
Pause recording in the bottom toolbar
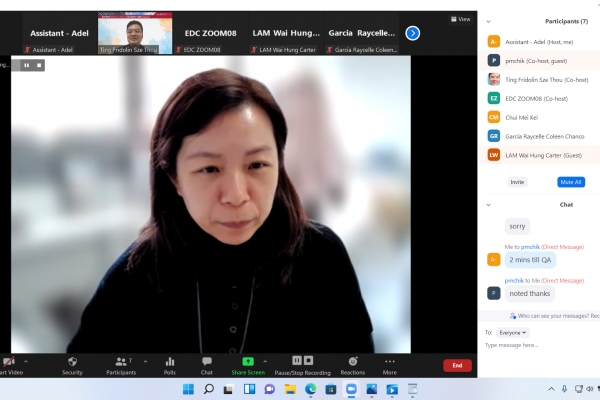pyautogui.click(x=297, y=361)
